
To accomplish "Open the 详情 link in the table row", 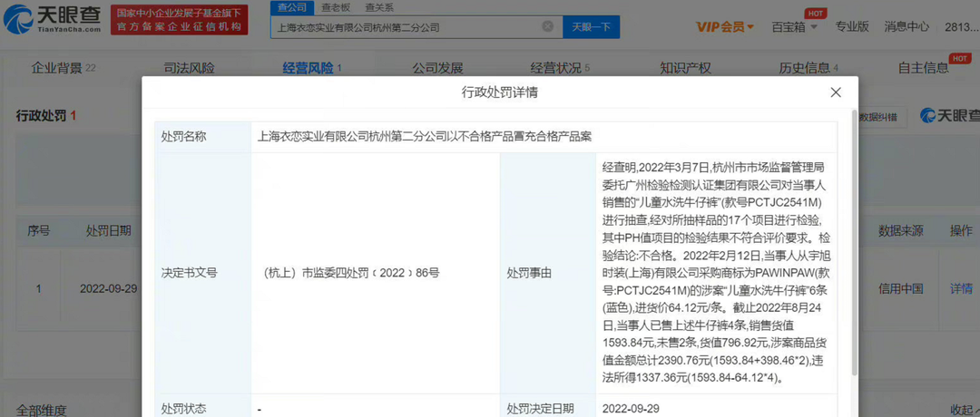I will (x=961, y=288).
